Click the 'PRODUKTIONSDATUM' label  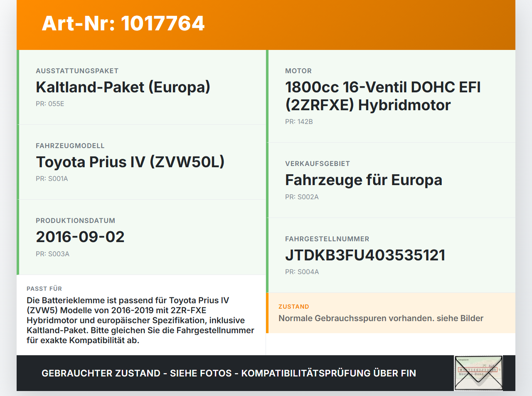tap(76, 220)
